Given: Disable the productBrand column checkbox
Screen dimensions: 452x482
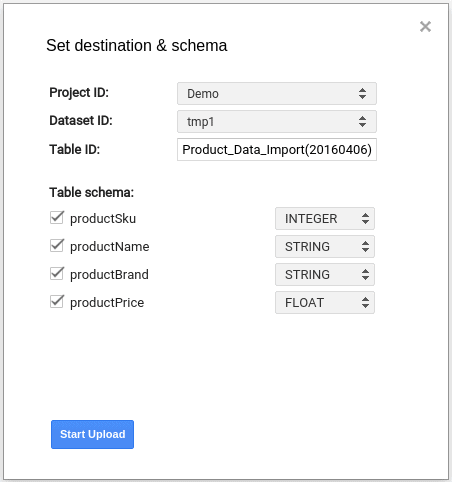Looking at the screenshot, I should click(57, 274).
